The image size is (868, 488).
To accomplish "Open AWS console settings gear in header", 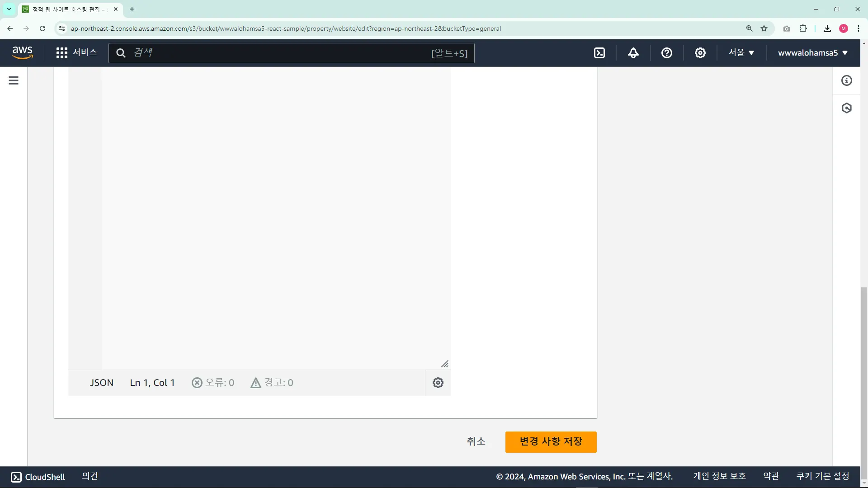I will click(700, 53).
